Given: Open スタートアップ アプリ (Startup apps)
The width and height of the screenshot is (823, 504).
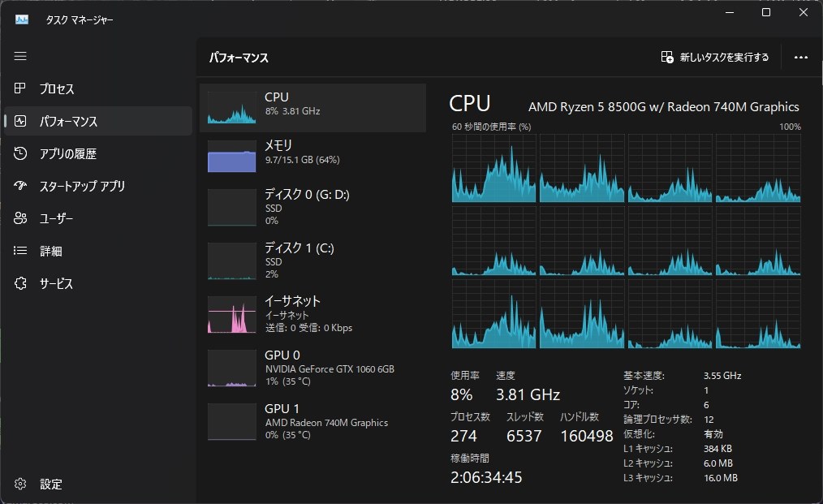Looking at the screenshot, I should click(x=81, y=186).
